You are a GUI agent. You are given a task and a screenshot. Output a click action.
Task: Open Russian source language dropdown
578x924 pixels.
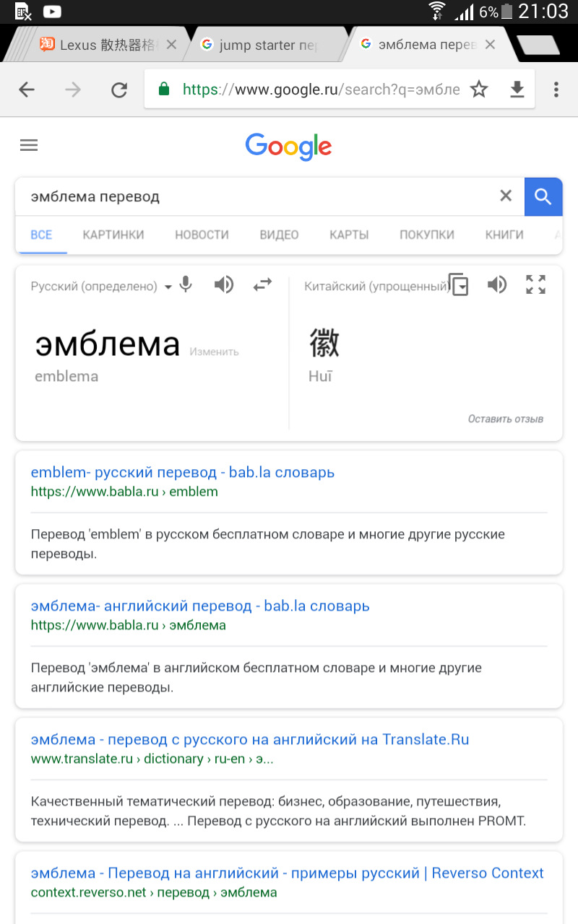pyautogui.click(x=101, y=287)
